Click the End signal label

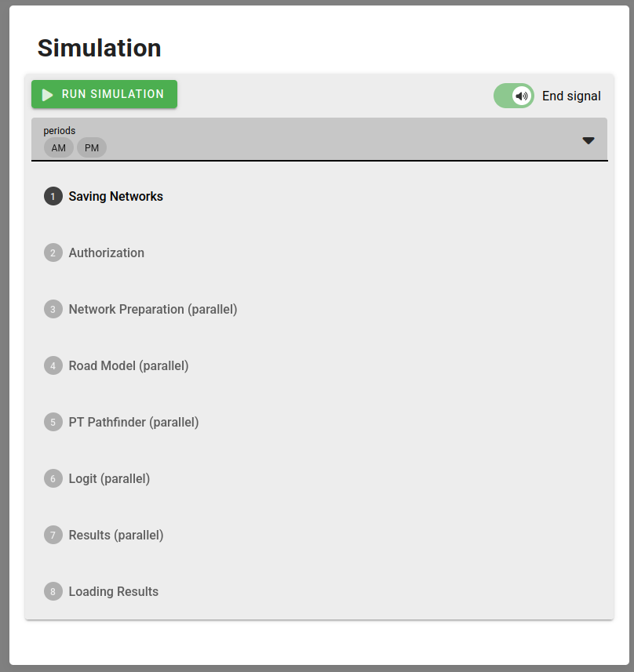[x=571, y=96]
